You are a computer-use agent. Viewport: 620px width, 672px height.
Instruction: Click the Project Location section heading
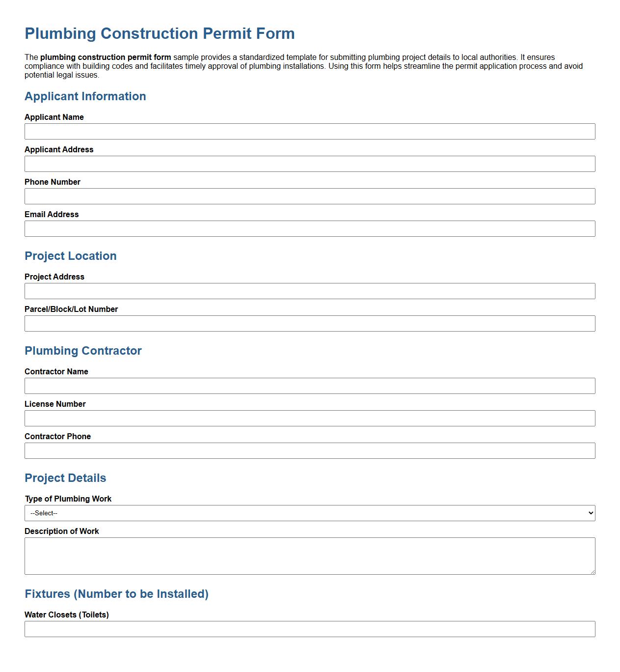coord(70,256)
